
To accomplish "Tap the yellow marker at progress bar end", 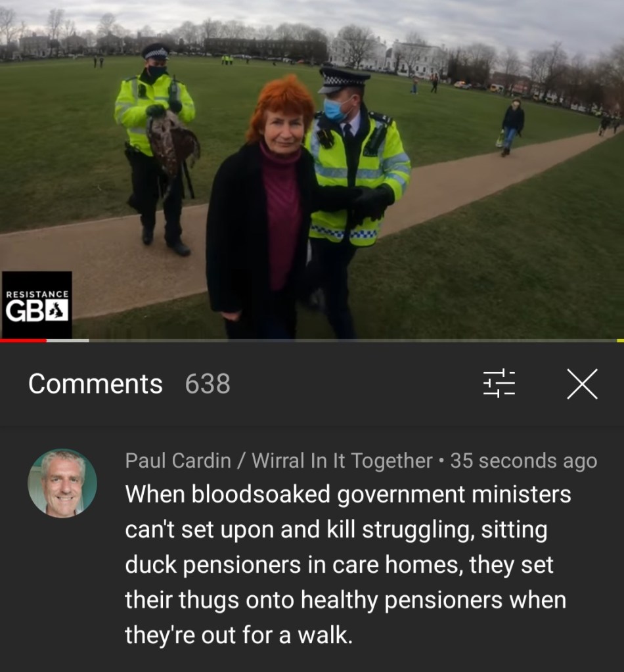I will point(620,341).
